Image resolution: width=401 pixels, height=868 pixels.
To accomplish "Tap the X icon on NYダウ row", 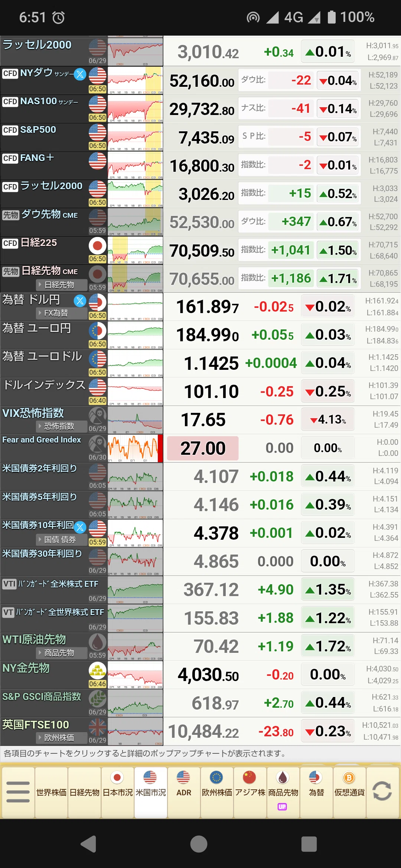I will [x=80, y=75].
